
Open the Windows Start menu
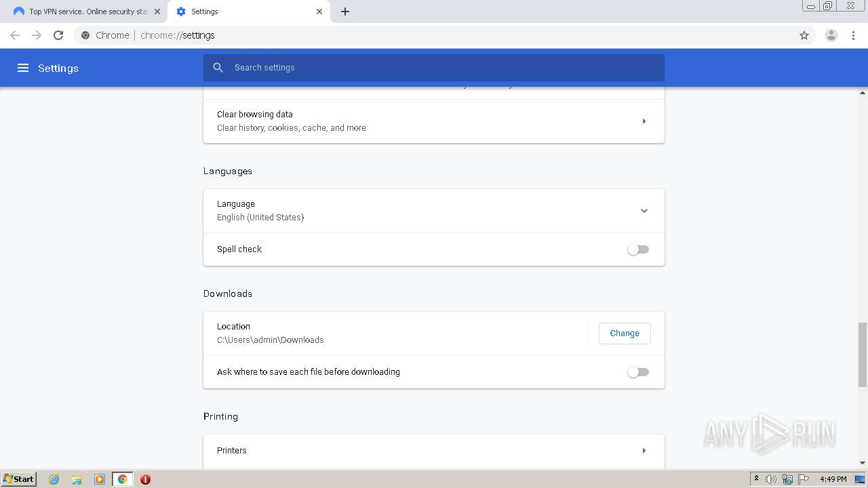(x=18, y=479)
